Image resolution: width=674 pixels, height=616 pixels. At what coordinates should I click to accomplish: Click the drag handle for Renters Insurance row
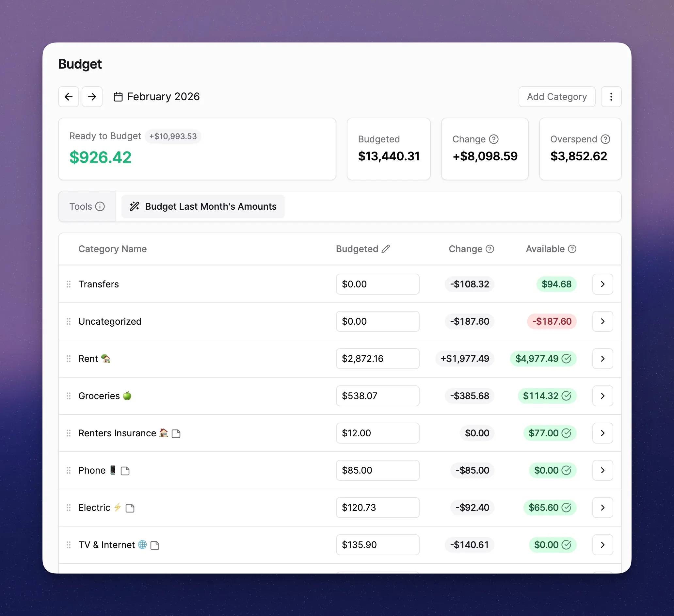pos(69,433)
